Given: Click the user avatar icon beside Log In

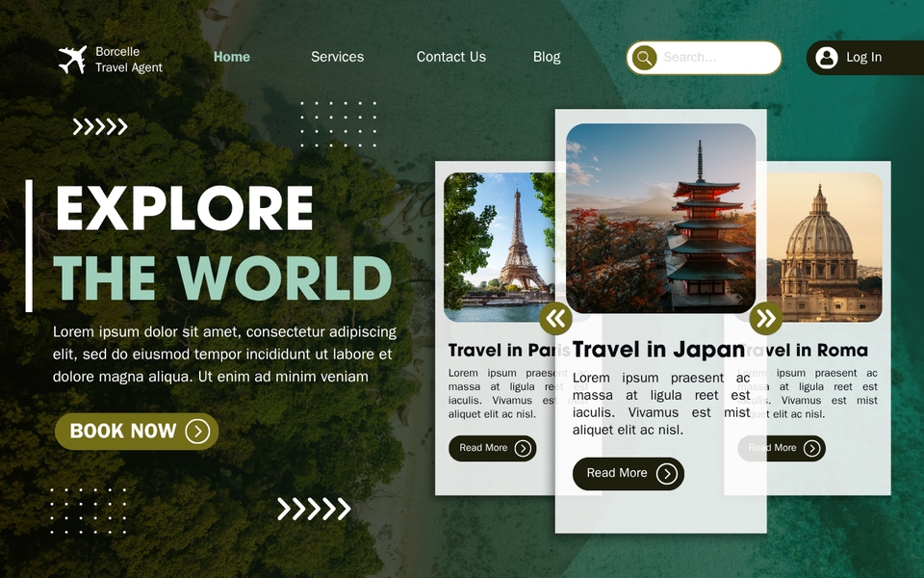Looking at the screenshot, I should 827,57.
